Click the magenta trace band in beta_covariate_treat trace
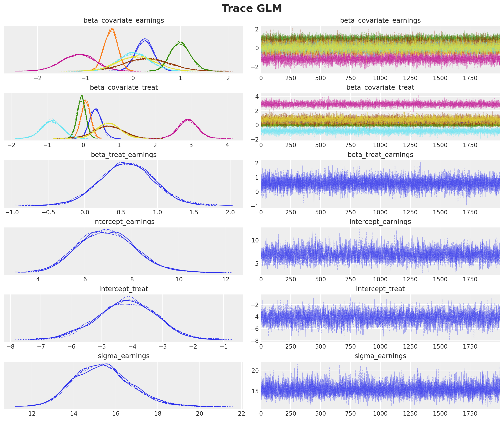This screenshot has height=421, width=504. click(380, 104)
